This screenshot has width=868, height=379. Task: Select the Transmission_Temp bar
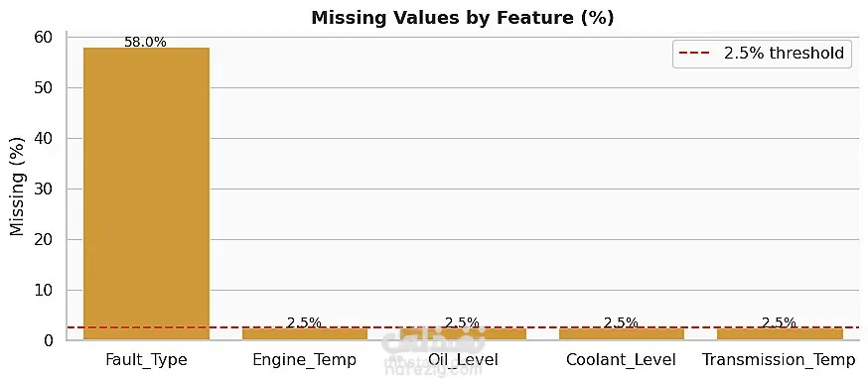pyautogui.click(x=780, y=334)
